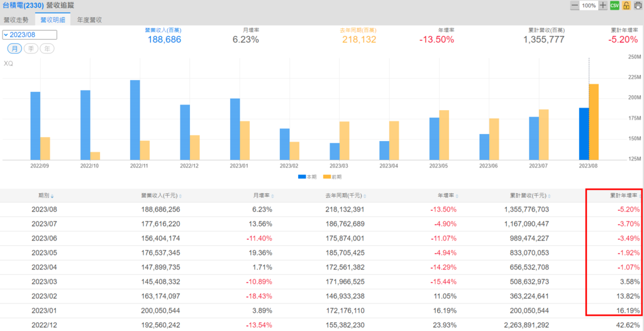Sort by 去年同期(千元) column arrows
This screenshot has height=331, width=644.
click(365, 196)
